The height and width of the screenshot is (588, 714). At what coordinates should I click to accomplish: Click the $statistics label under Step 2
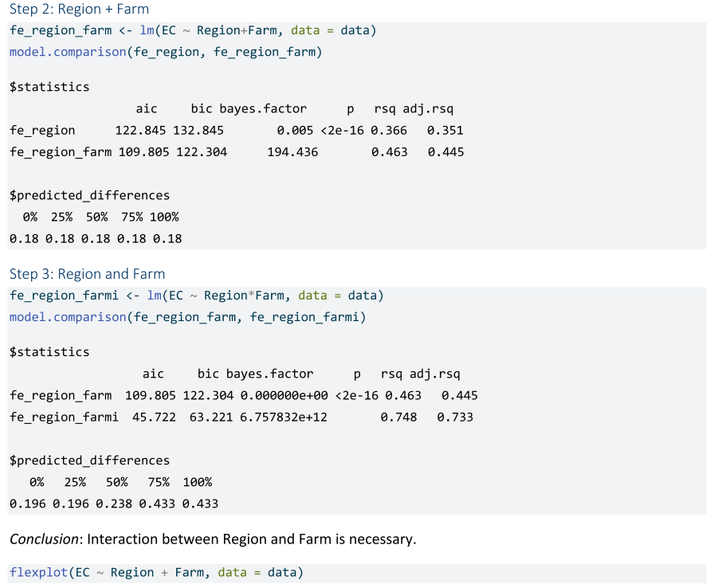(x=49, y=87)
